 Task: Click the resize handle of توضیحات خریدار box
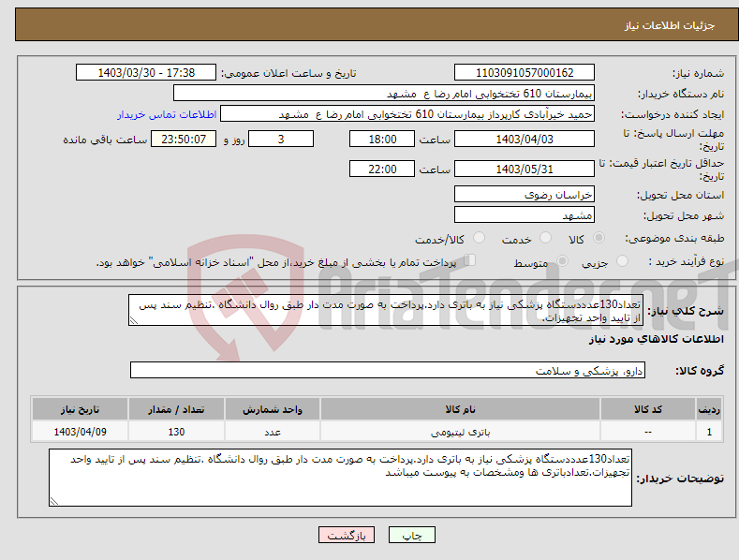pos(54,501)
